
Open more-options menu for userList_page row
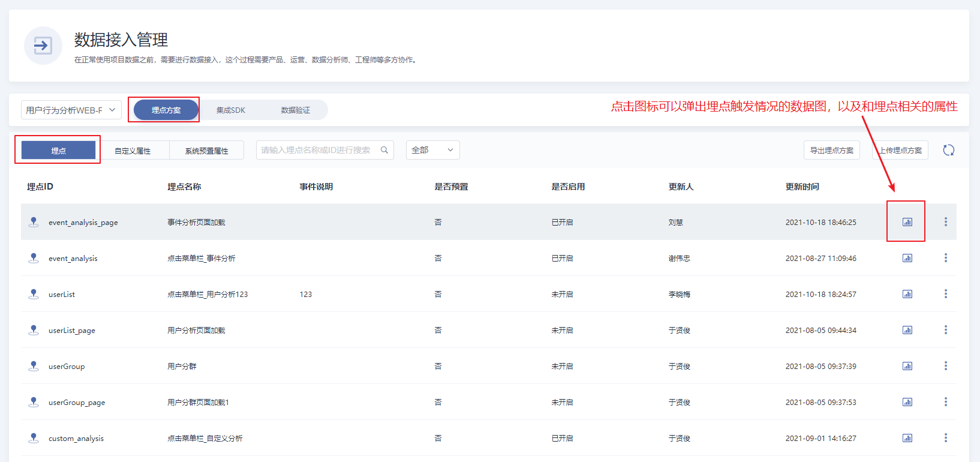(x=946, y=330)
